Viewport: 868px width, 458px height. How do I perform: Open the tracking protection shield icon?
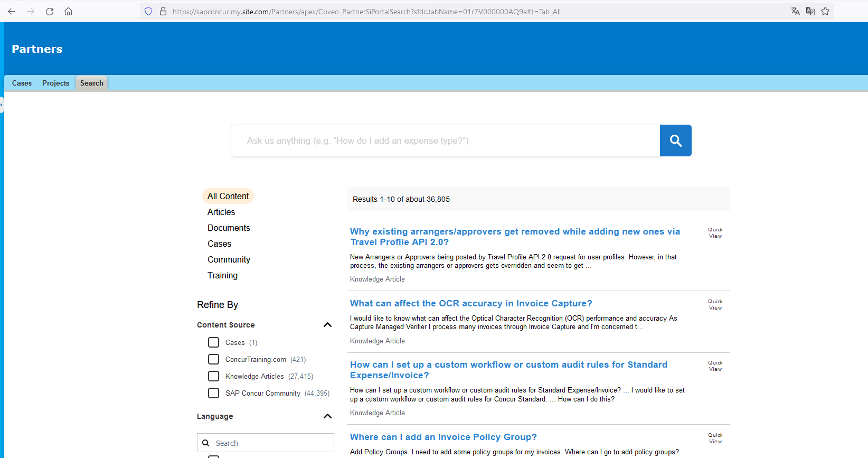click(x=148, y=11)
